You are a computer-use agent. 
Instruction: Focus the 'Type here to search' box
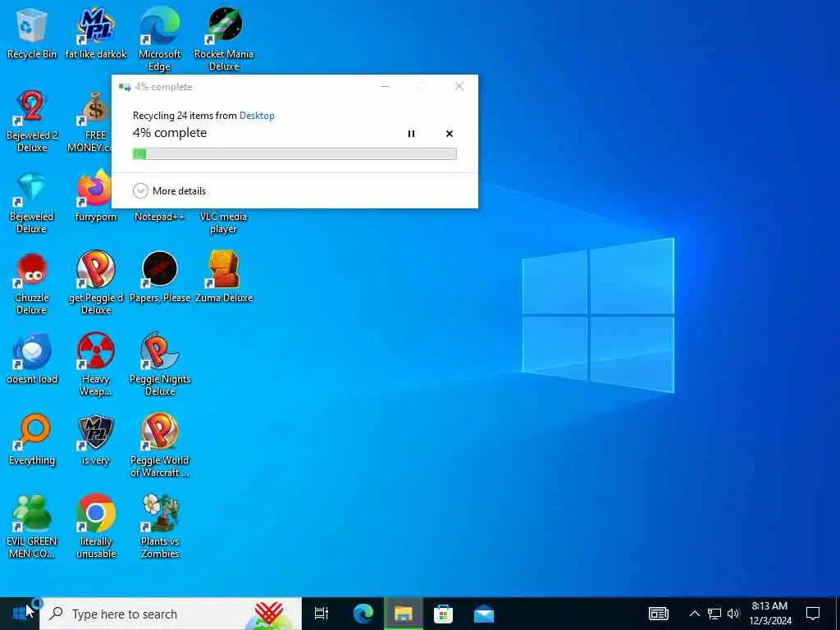(171, 614)
